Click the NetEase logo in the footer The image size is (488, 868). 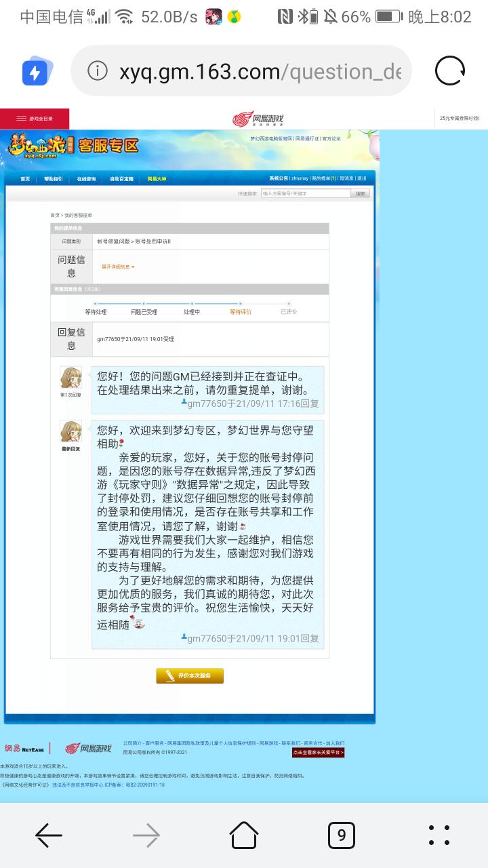24,749
